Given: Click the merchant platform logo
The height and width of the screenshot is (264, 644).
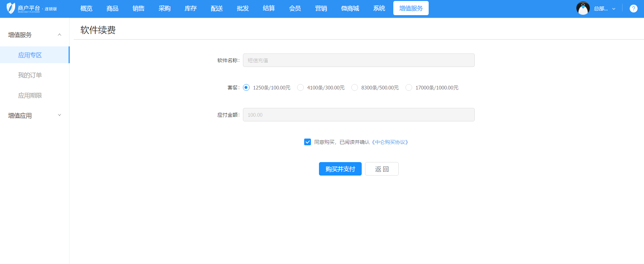Looking at the screenshot, I should 31,8.
